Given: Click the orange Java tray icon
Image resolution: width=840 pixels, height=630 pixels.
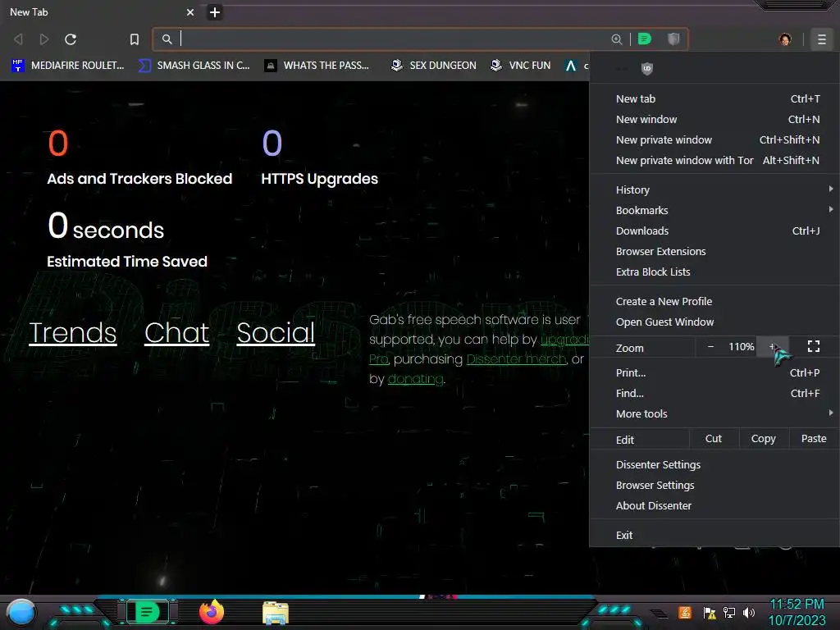Looking at the screenshot, I should click(685, 612).
